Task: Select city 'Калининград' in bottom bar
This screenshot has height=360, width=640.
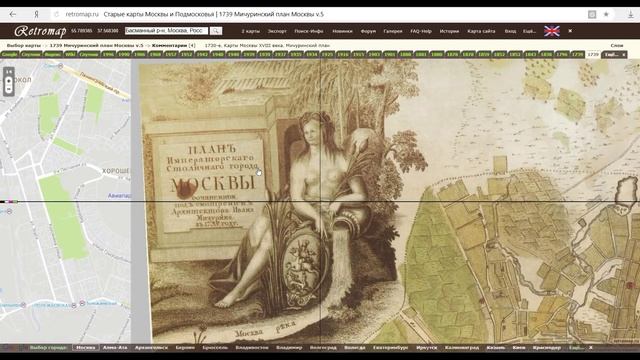Action: [x=462, y=348]
